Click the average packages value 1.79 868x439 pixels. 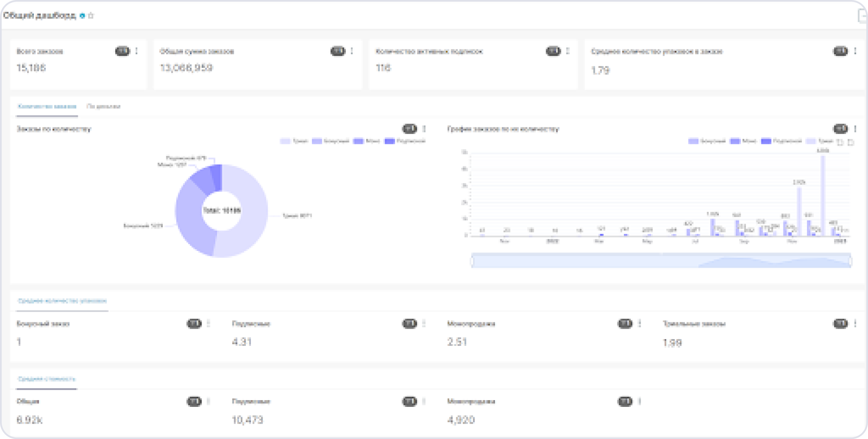pyautogui.click(x=600, y=71)
